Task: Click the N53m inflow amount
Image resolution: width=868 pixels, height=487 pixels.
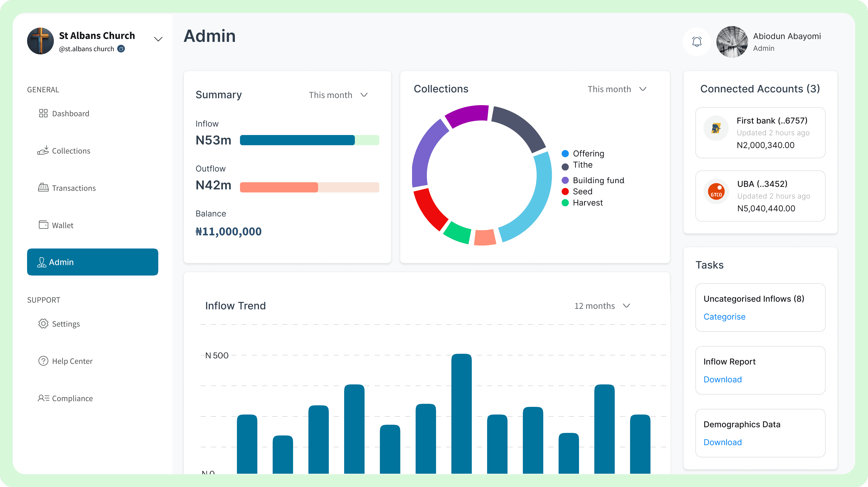Action: click(213, 140)
